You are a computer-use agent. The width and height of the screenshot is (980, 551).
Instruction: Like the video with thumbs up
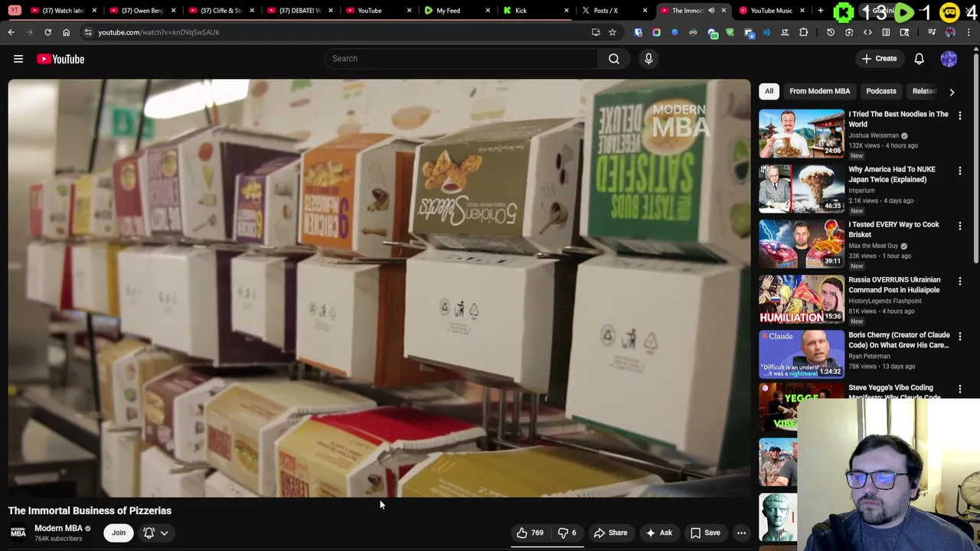pyautogui.click(x=530, y=533)
